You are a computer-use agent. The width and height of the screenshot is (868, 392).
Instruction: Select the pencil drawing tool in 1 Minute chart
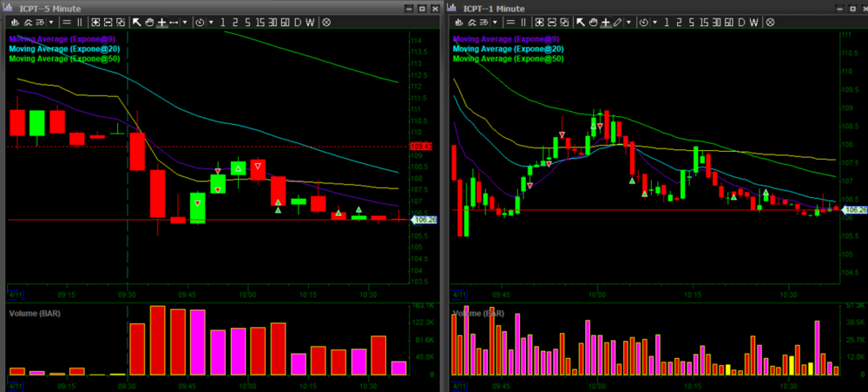(618, 22)
